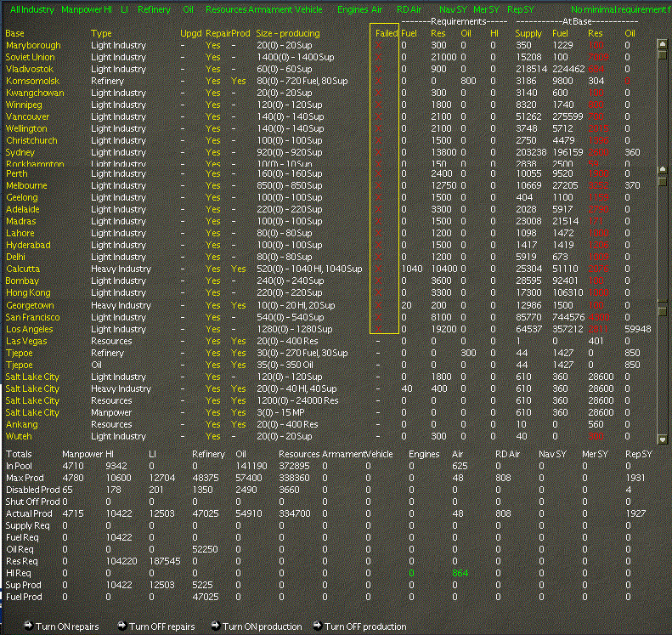672x635 pixels.
Task: Show the All Industry filter
Action: point(32,9)
